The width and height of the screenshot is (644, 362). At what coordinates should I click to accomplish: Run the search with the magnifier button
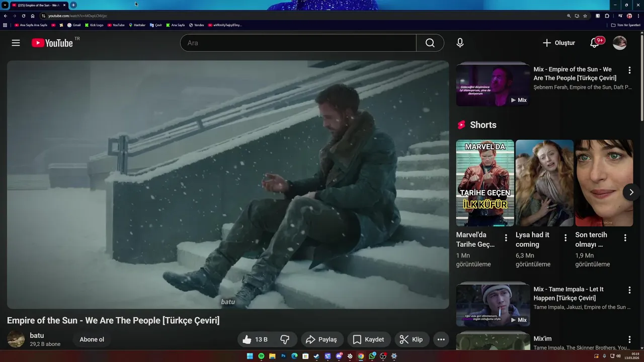(x=430, y=43)
